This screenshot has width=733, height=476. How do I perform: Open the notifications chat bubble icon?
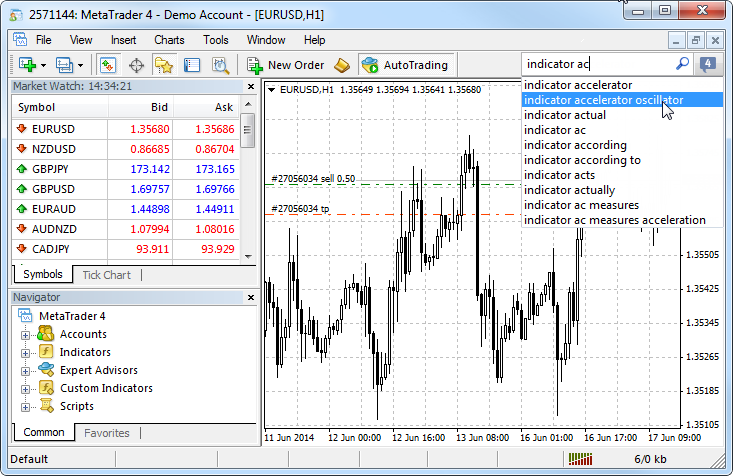point(708,64)
